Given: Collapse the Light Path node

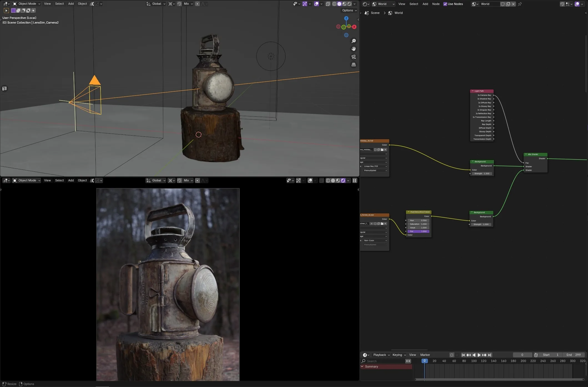Looking at the screenshot, I should (473, 91).
